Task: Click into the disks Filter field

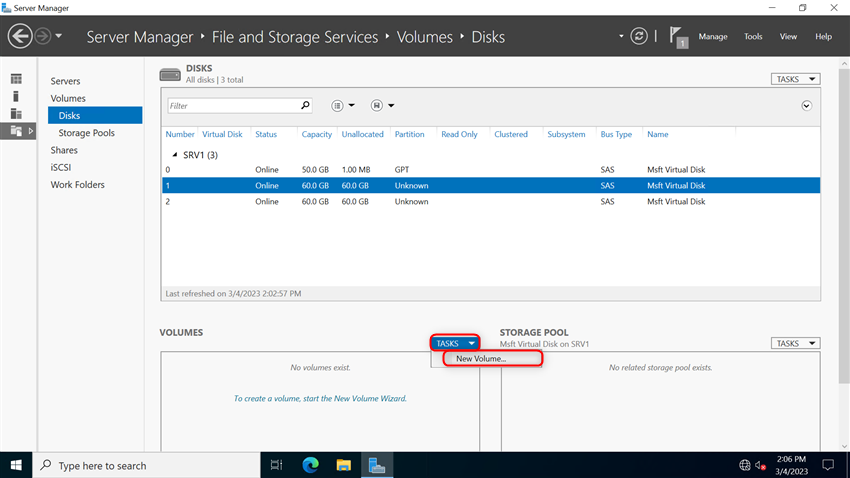Action: coord(233,106)
